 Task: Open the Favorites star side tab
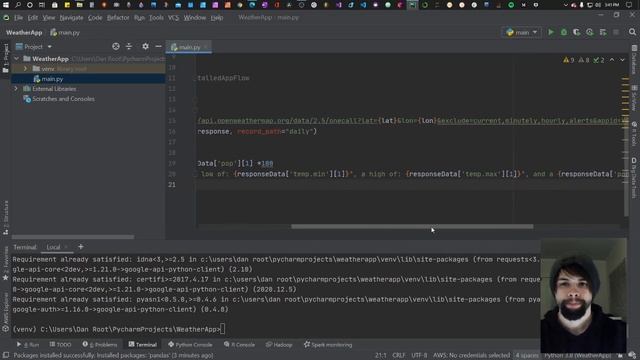click(6, 264)
